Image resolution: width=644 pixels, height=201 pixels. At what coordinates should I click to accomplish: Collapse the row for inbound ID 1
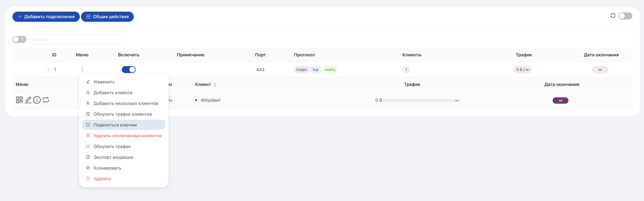[x=48, y=70]
